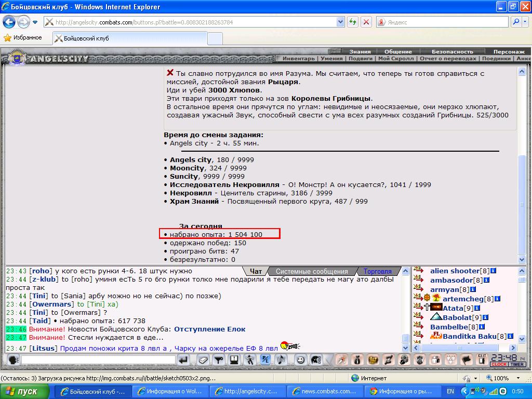Open Подвиги submenu link
The width and height of the screenshot is (532, 399).
[x=361, y=58]
